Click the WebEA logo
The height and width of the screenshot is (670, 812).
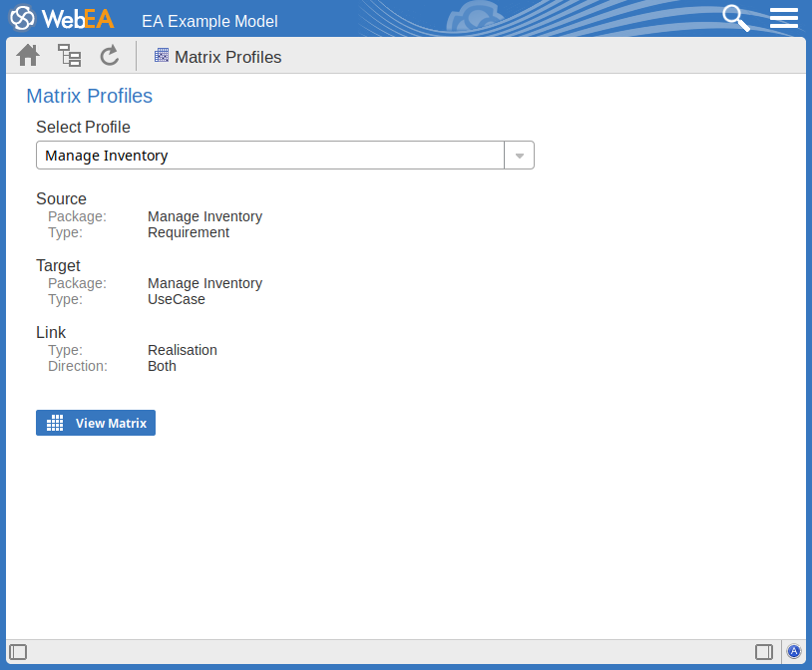(62, 19)
